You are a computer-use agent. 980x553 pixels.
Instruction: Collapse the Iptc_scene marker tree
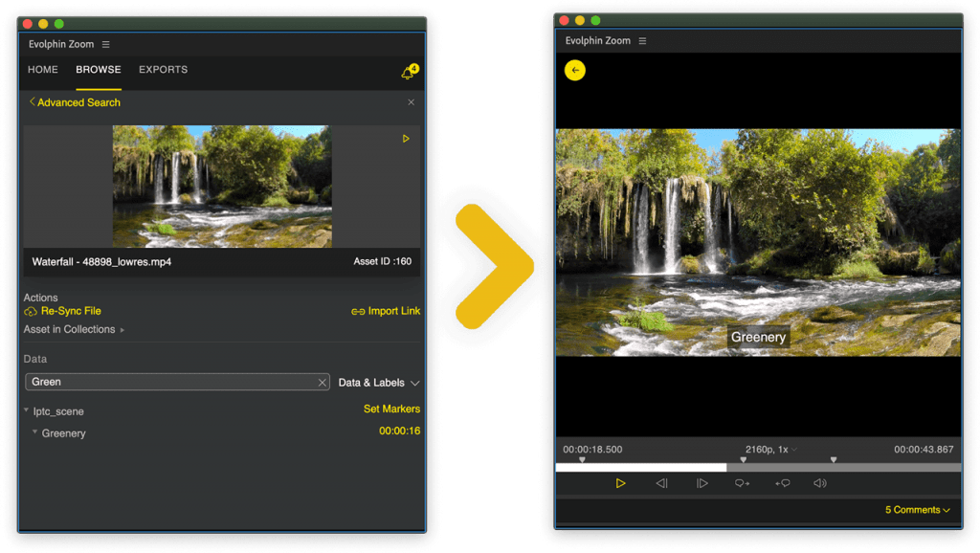26,410
